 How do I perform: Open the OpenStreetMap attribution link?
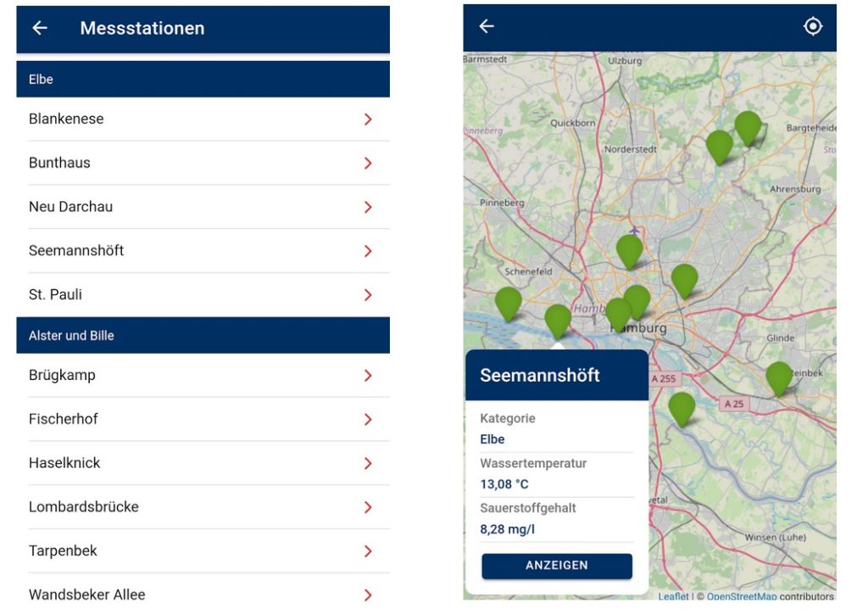742,596
